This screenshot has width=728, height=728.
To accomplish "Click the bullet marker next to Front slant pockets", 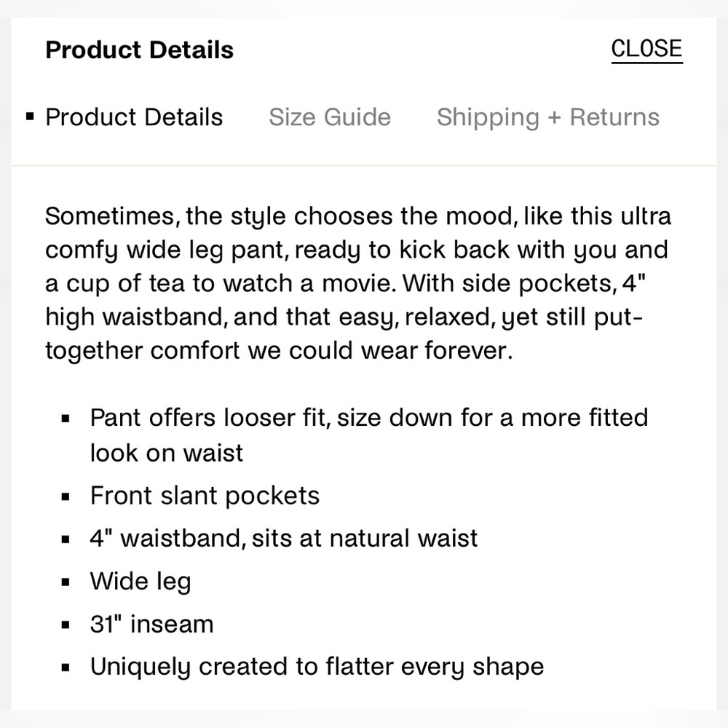I will pos(66,496).
